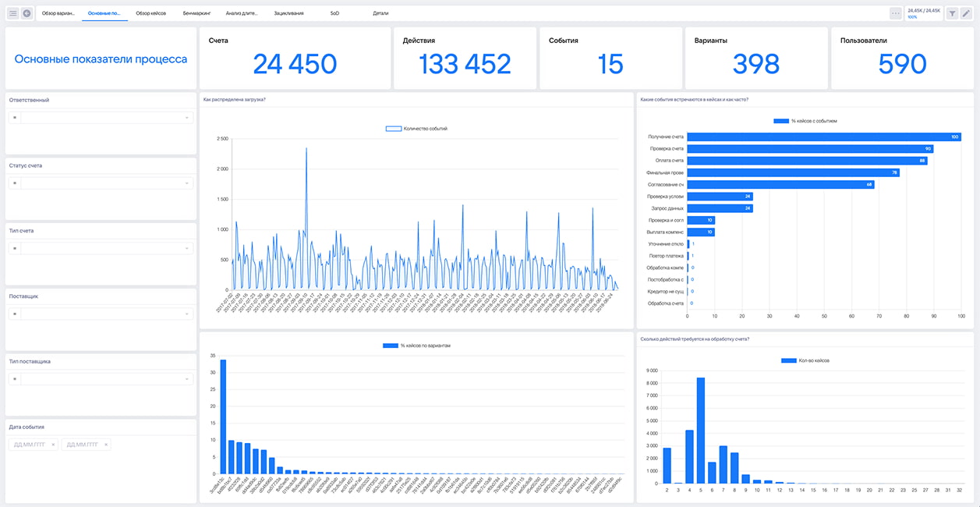
Task: Expand the Статус счета filter dropdown
Action: pos(187,183)
